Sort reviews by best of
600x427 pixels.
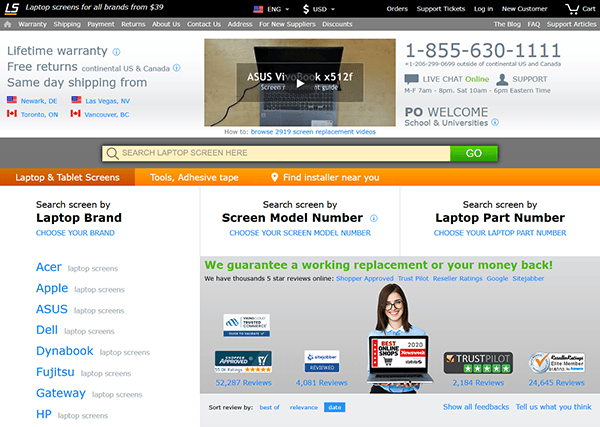point(269,407)
